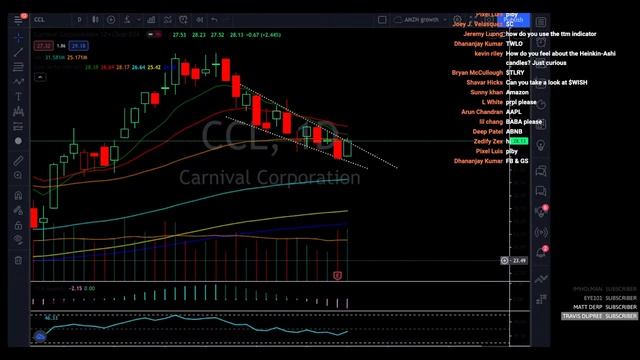The image size is (640, 360).
Task: Open the public chat bubbles panel
Action: coord(541,171)
